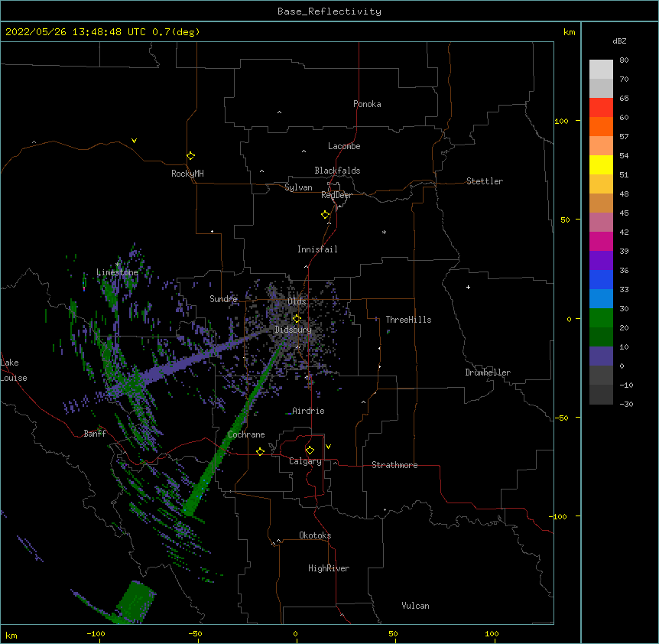Viewport: 659px width, 644px height.
Task: Click the light gray 80-70 dBZ swatch
Action: coord(601,70)
